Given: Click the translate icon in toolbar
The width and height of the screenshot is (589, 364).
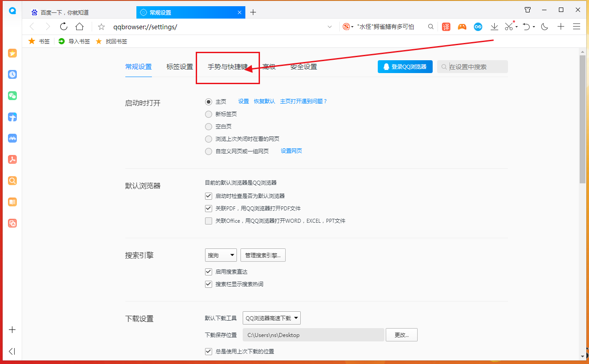Looking at the screenshot, I should [x=446, y=27].
